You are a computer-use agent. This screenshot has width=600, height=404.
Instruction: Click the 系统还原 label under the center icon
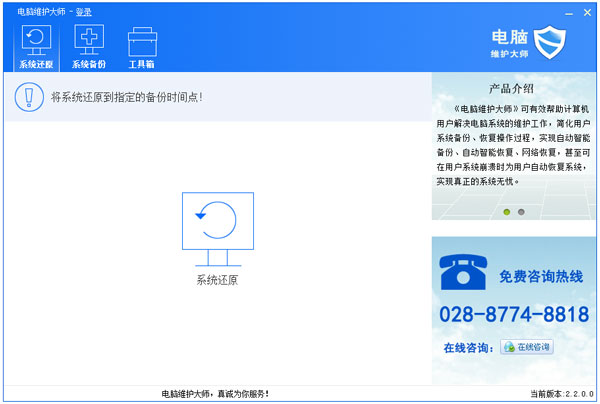click(217, 280)
